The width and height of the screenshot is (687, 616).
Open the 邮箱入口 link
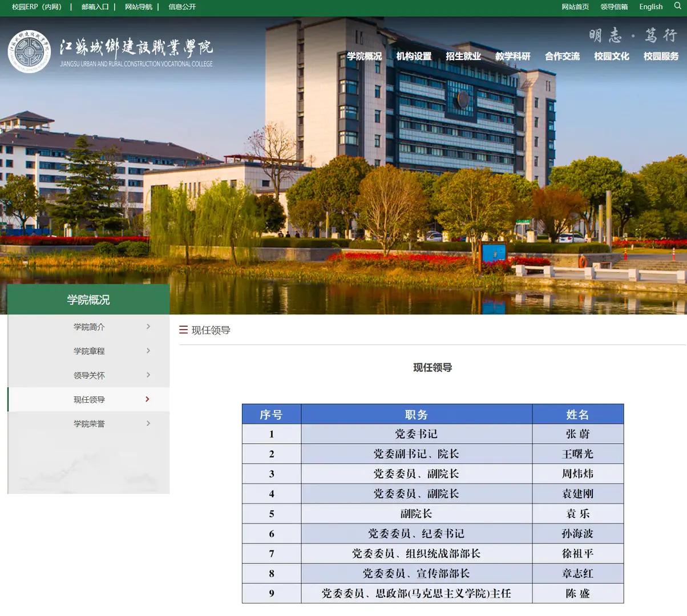tap(95, 7)
